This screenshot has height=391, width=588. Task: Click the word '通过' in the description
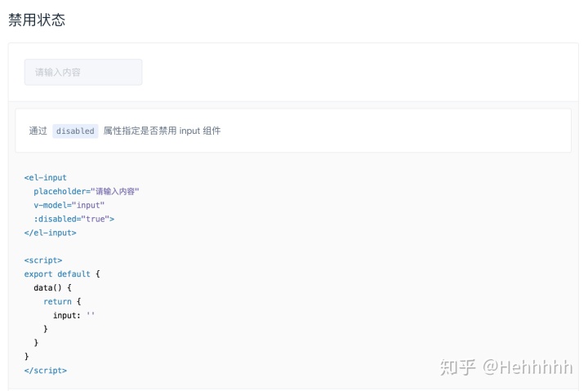(38, 131)
